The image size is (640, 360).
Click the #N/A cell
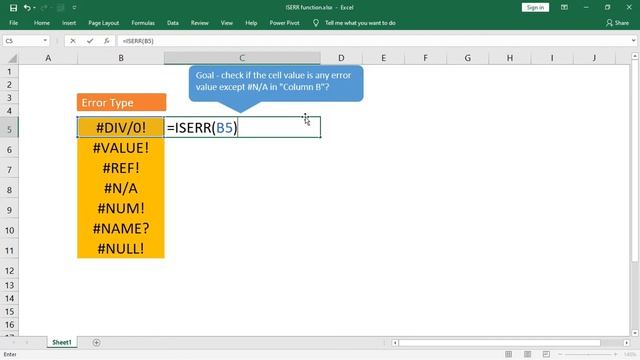pyautogui.click(x=121, y=188)
